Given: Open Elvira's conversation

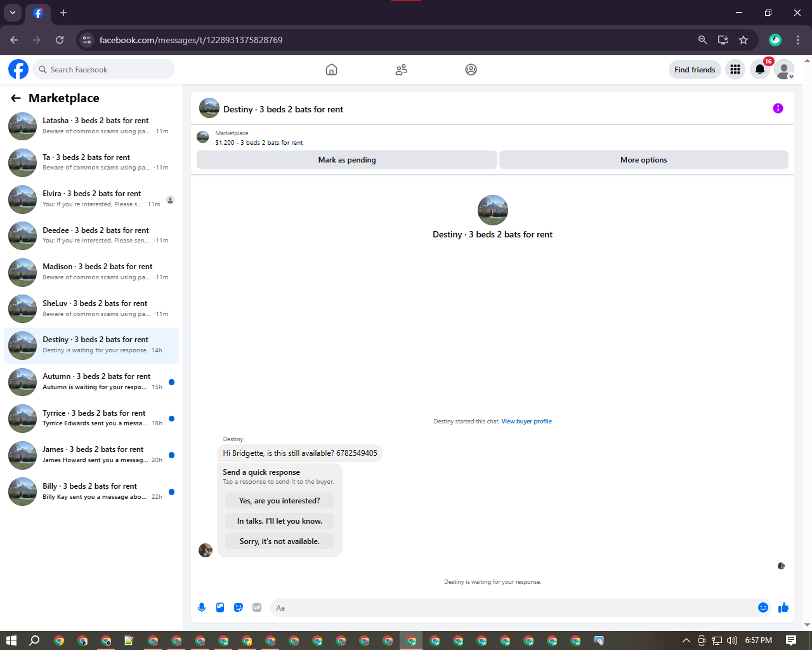Looking at the screenshot, I should [91, 199].
